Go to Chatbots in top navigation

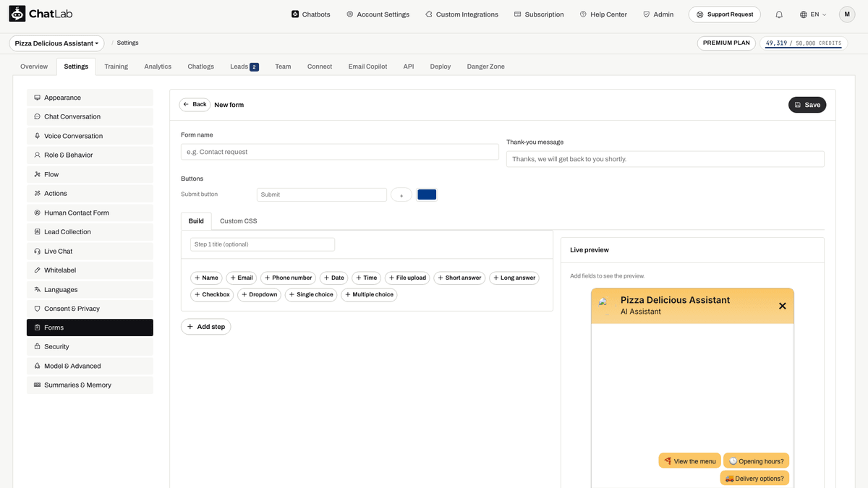point(310,14)
